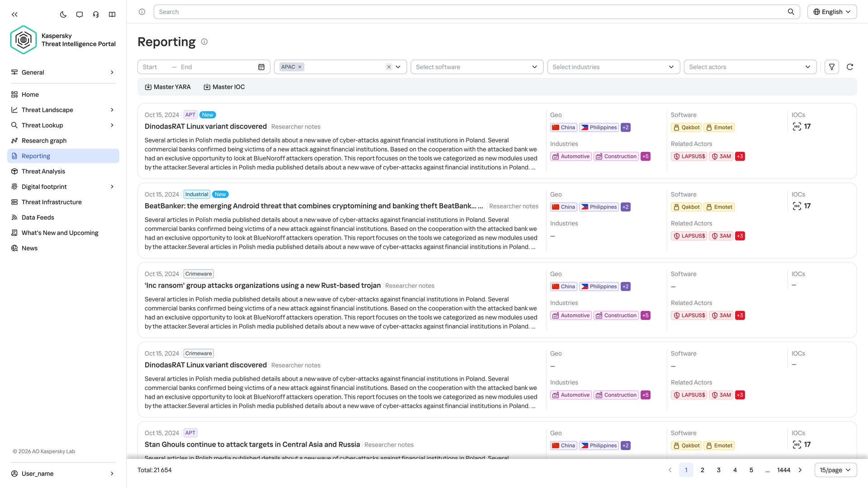This screenshot has width=868, height=488.
Task: Click the APT tag on first report
Action: click(190, 115)
